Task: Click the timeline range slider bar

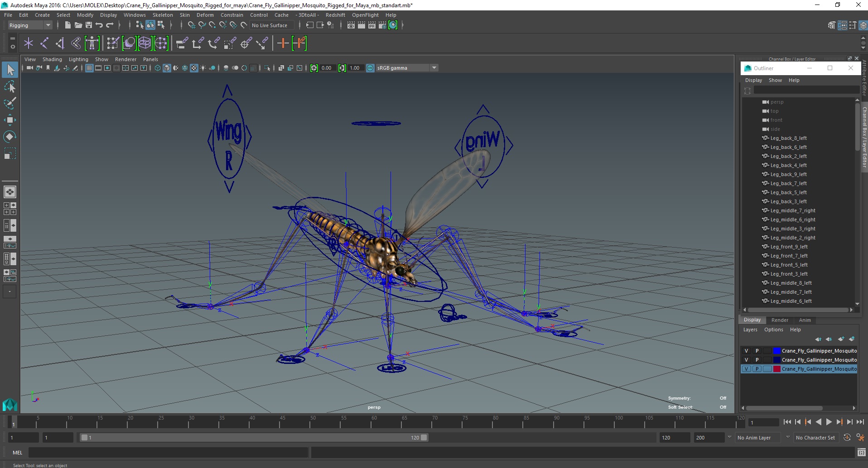Action: pos(254,438)
